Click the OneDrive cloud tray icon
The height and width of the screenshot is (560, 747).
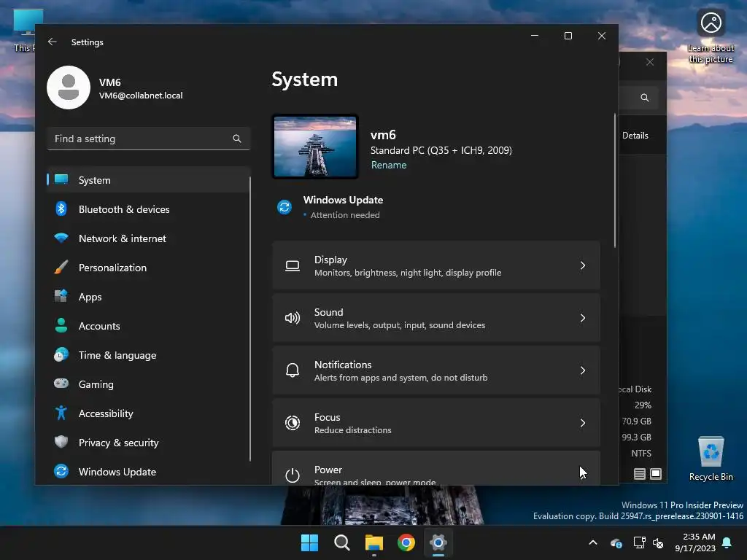pyautogui.click(x=616, y=542)
